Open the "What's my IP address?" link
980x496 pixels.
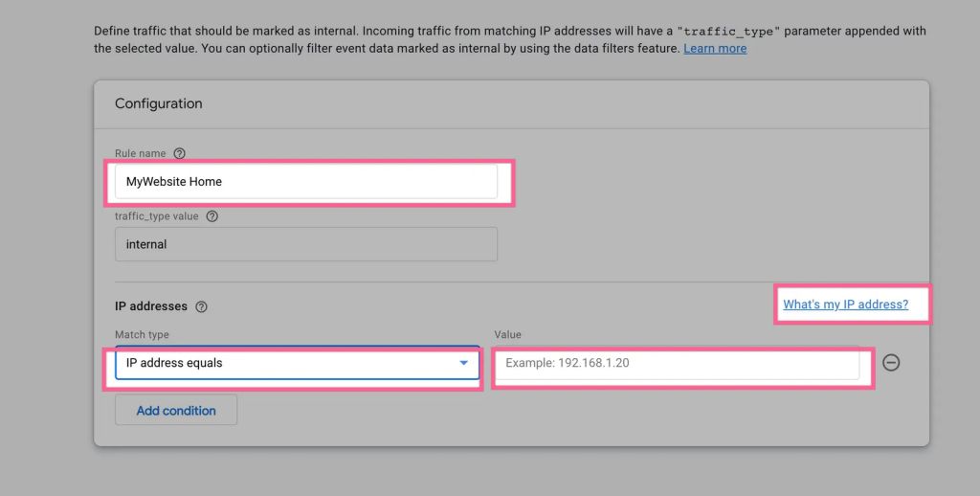(x=846, y=304)
